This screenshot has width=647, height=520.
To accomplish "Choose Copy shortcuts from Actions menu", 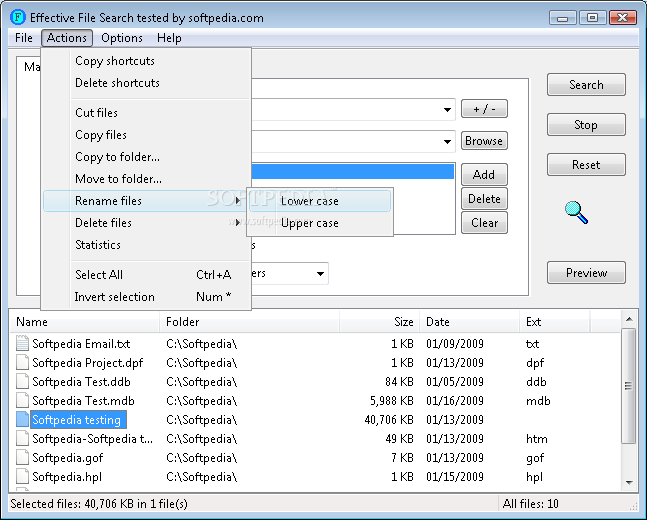I will point(147,61).
